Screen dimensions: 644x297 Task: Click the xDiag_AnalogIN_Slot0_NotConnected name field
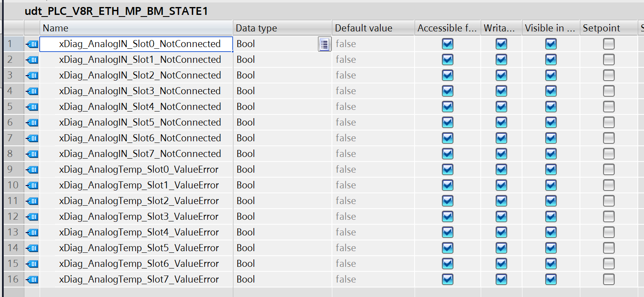140,44
